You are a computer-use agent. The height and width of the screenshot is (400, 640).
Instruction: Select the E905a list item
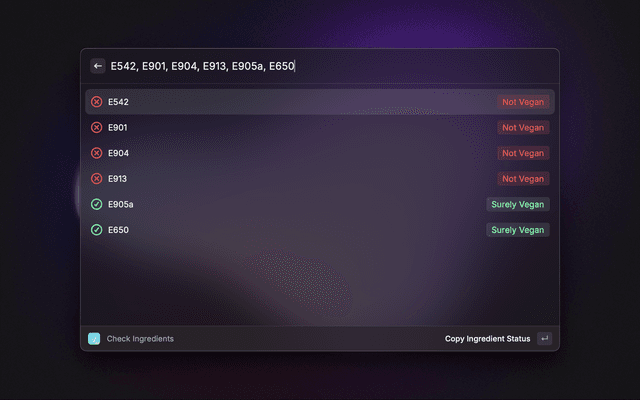[320, 204]
